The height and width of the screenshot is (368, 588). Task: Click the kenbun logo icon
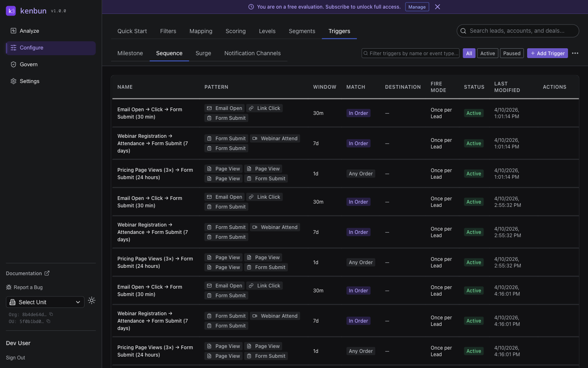(x=11, y=11)
